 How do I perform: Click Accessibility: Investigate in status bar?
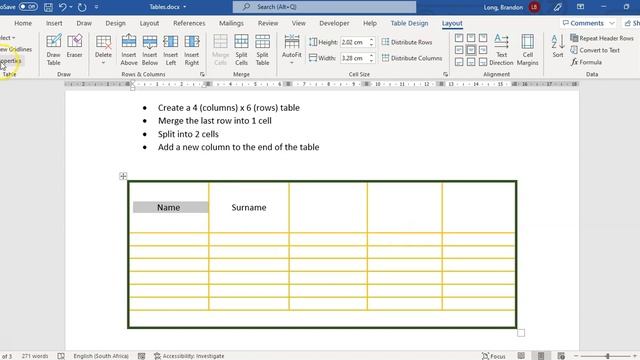coord(189,356)
